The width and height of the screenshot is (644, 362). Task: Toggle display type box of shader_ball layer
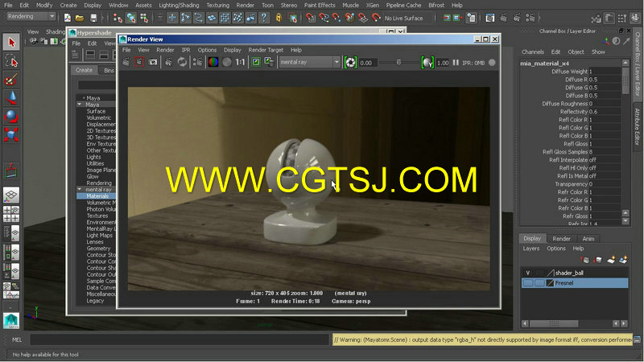pyautogui.click(x=539, y=273)
